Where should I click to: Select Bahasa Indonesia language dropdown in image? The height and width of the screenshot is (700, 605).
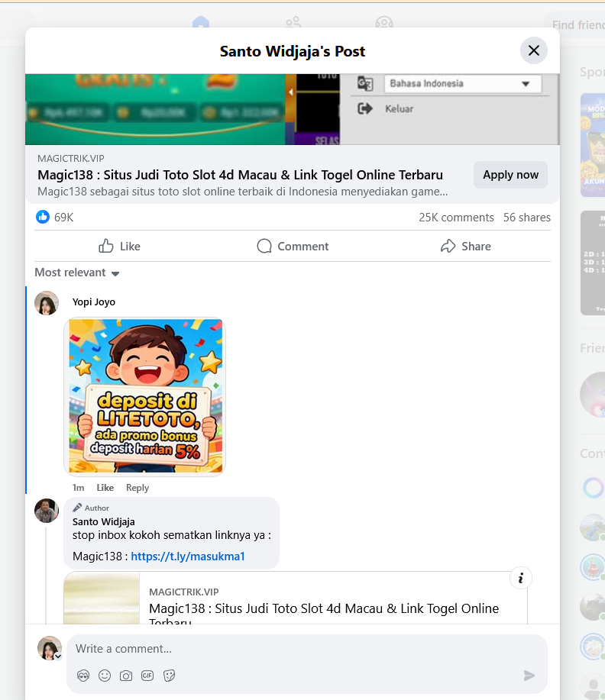click(462, 83)
